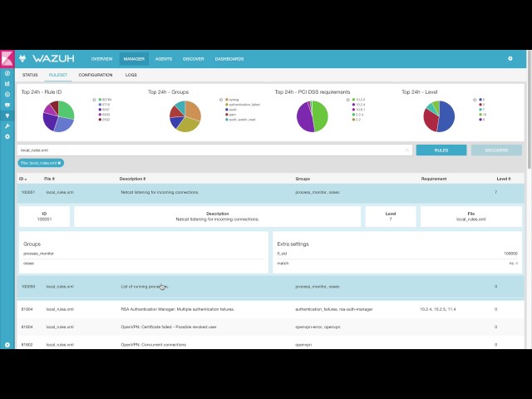532x399 pixels.
Task: Expand the RSA Authentication Manager rule row
Action: coord(270,309)
